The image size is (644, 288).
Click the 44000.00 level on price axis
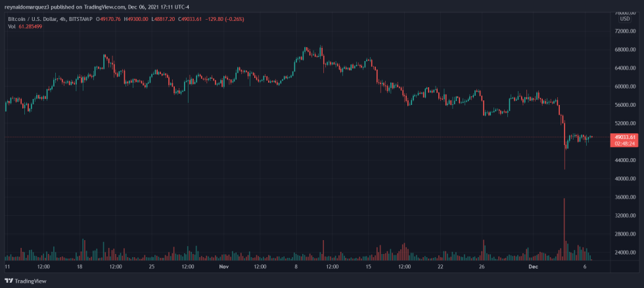click(x=624, y=161)
